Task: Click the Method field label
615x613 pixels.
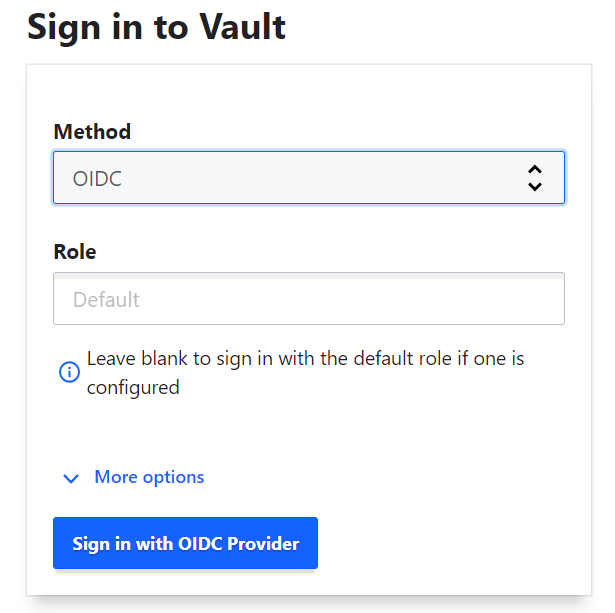Action: tap(92, 131)
